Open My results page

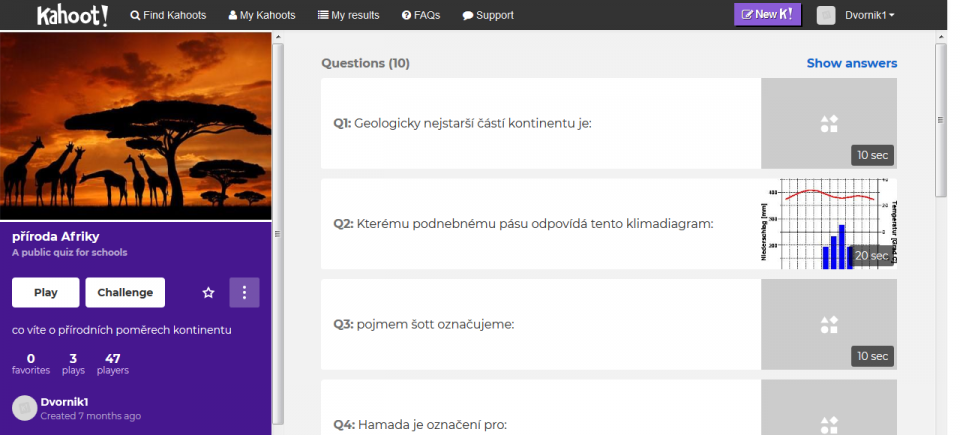348,15
